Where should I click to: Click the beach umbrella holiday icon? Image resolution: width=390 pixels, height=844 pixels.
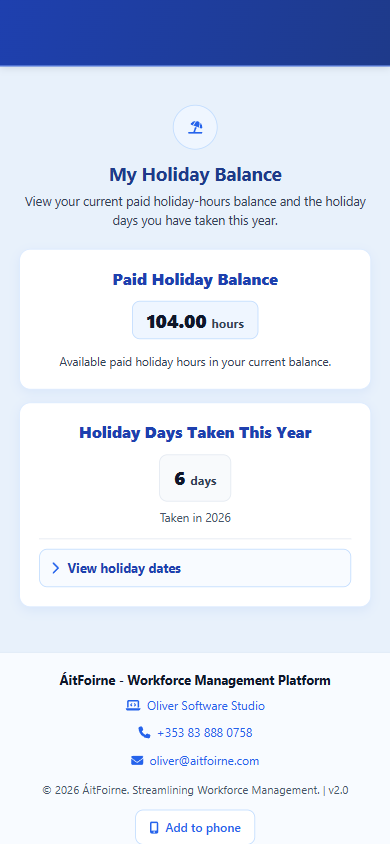click(x=195, y=128)
